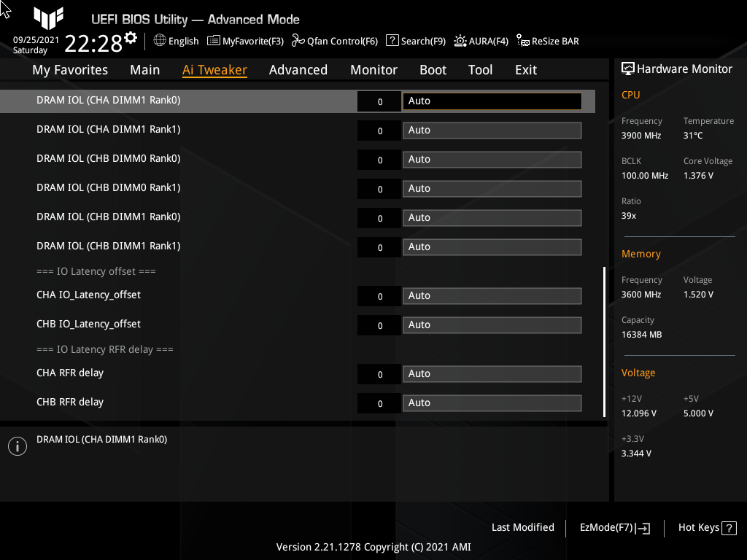The width and height of the screenshot is (747, 560).
Task: Edit DRAM IOL CHA DIMM1 Rank0 Auto field
Action: coord(492,101)
